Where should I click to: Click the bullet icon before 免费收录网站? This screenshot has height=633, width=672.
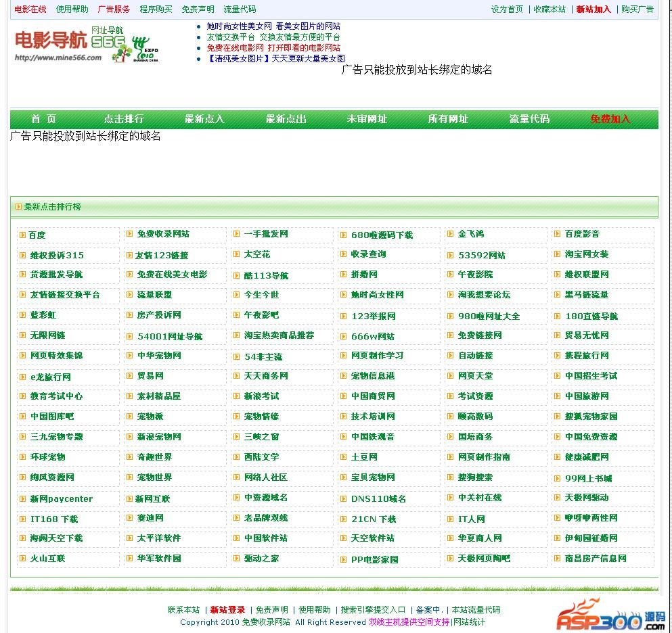click(x=129, y=234)
